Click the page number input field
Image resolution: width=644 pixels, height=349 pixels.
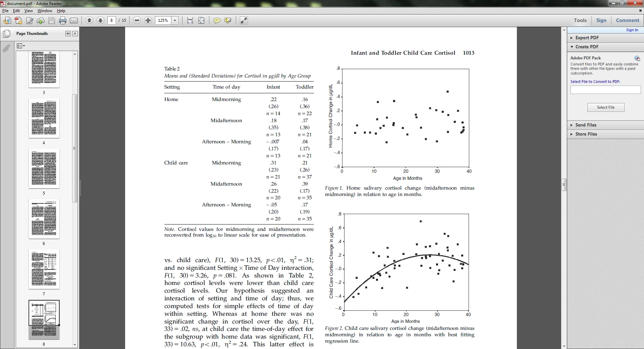[112, 20]
